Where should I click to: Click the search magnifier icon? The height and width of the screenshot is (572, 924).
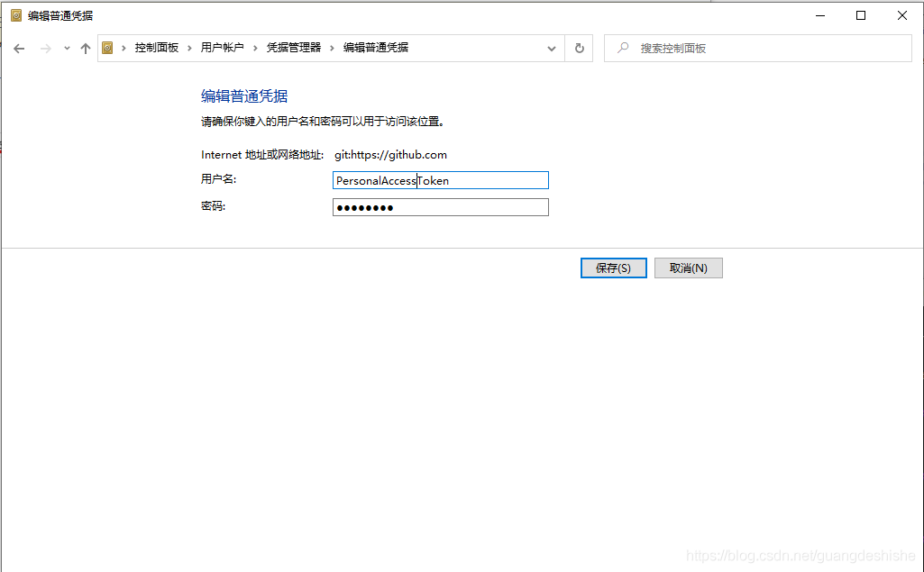623,48
